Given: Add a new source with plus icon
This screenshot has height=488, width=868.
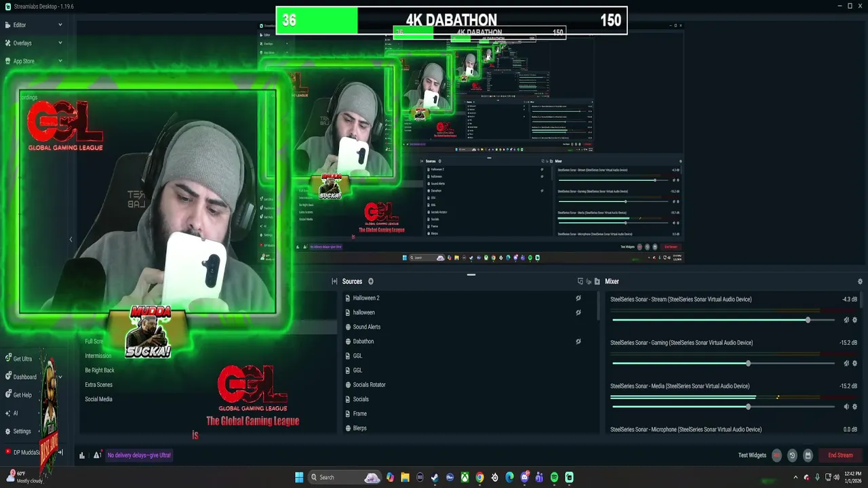Looking at the screenshot, I should pyautogui.click(x=370, y=281).
